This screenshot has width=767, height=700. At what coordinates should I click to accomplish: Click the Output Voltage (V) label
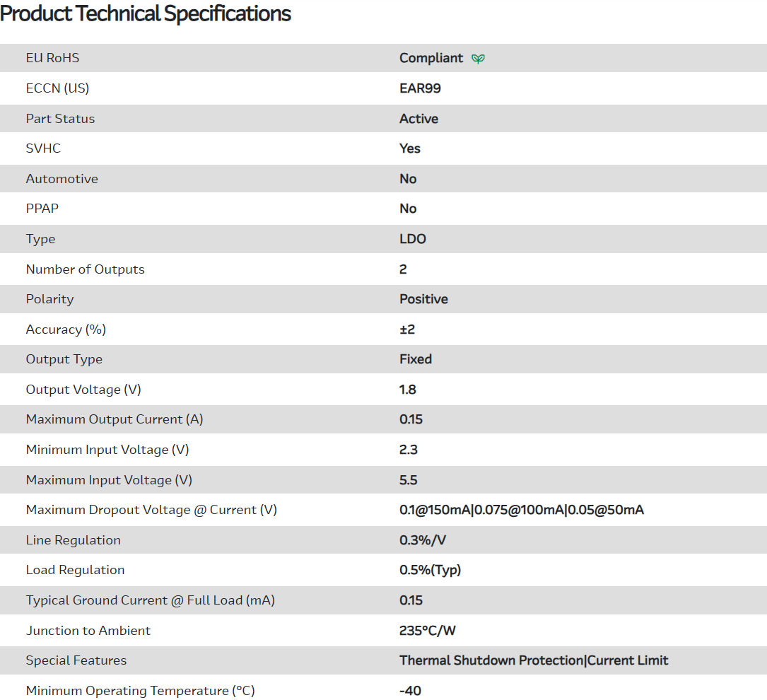pyautogui.click(x=88, y=390)
